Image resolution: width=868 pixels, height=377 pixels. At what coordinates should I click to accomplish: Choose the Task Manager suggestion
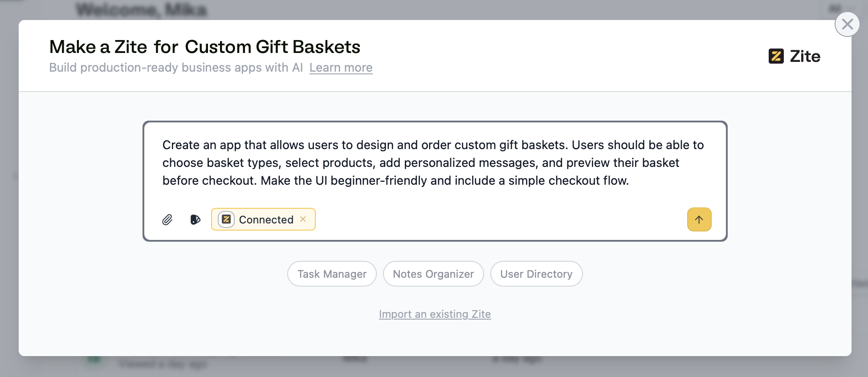click(x=332, y=274)
